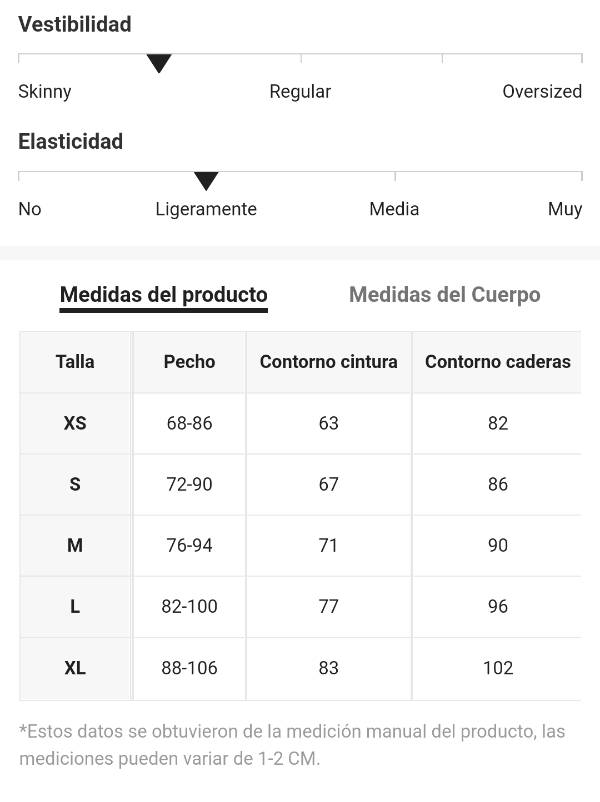The width and height of the screenshot is (600, 802).
Task: Select the S size row
Action: [300, 484]
